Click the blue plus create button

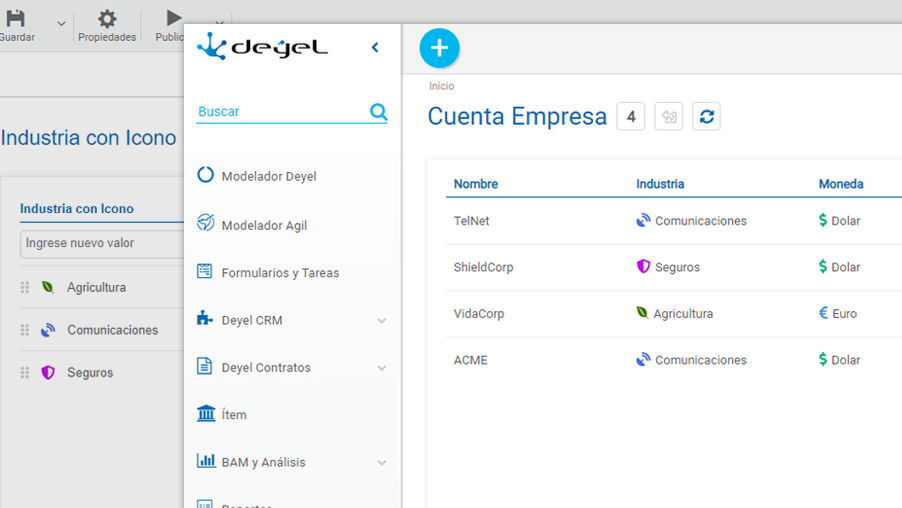[439, 48]
